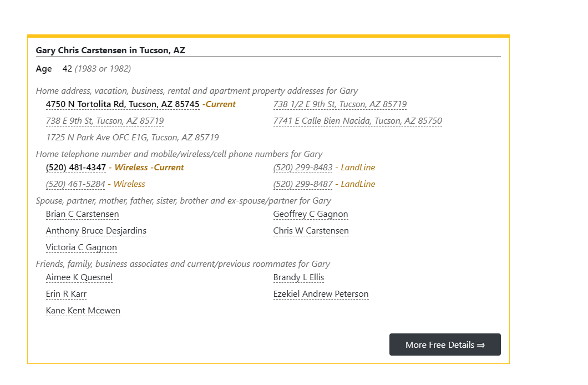
Task: Open the 4750 N Tortolita Rd current address
Action: 123,104
